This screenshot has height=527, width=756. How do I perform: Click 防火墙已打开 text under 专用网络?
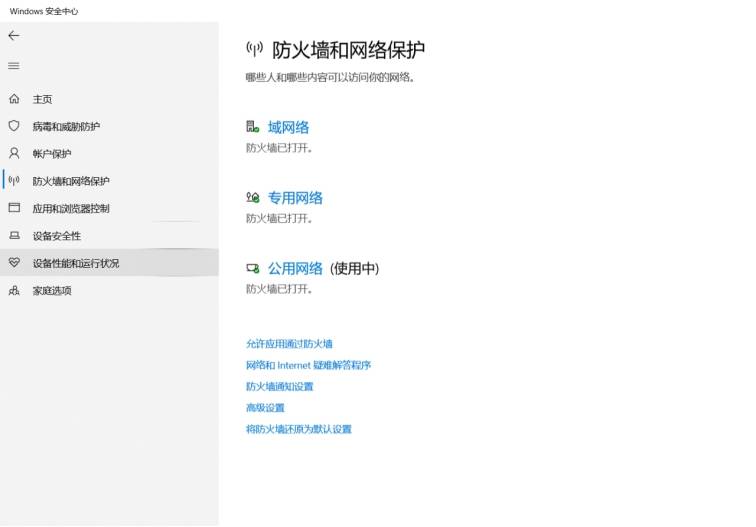click(279, 218)
